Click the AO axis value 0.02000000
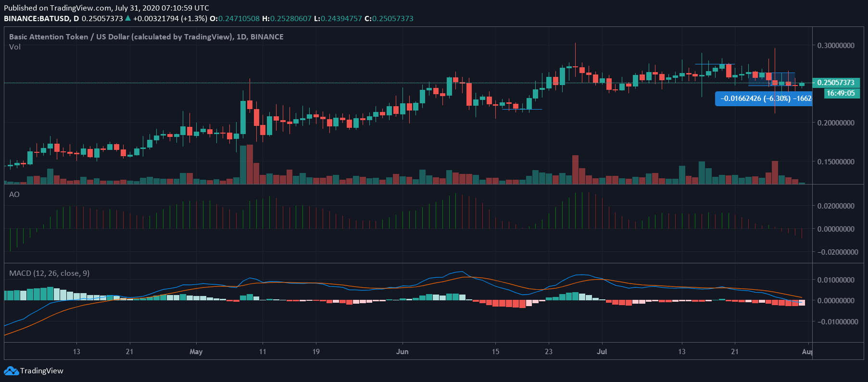 836,206
